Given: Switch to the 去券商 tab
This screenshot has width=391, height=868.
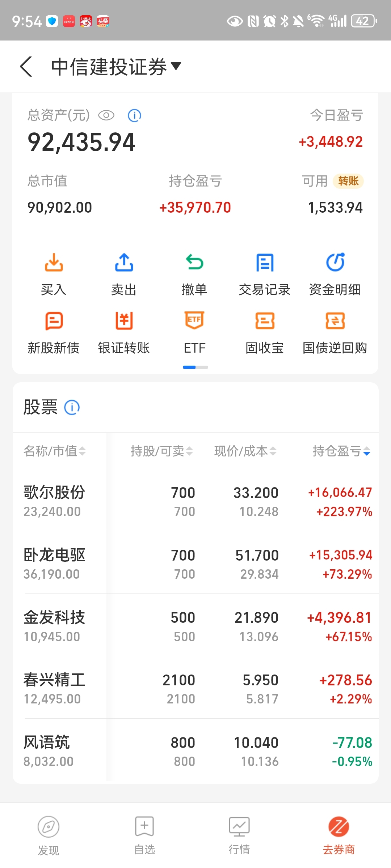Looking at the screenshot, I should coord(339,835).
